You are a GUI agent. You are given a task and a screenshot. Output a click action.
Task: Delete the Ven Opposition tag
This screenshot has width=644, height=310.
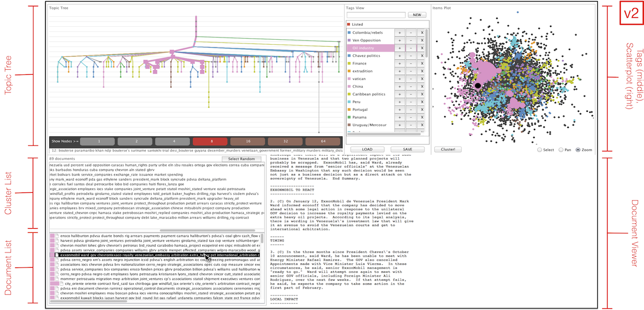(x=422, y=40)
